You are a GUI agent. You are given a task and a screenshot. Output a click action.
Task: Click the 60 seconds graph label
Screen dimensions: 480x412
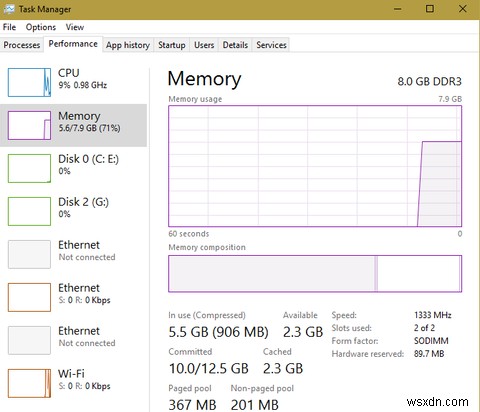[189, 234]
